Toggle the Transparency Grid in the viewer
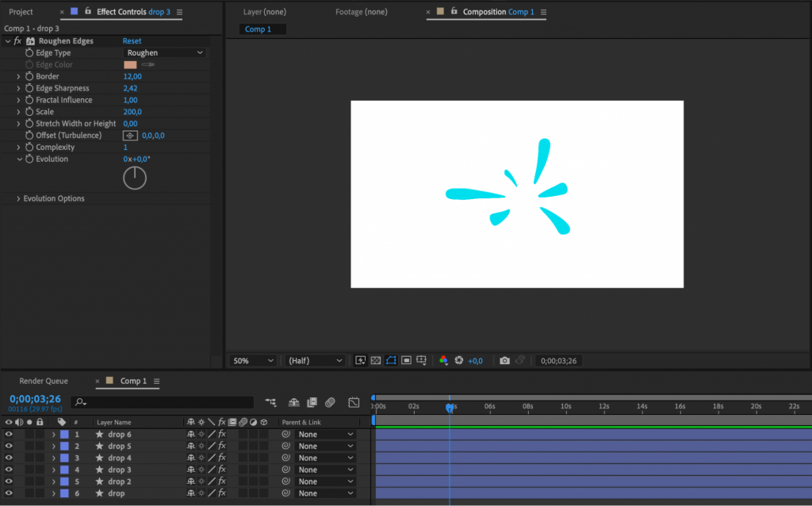 [x=376, y=360]
